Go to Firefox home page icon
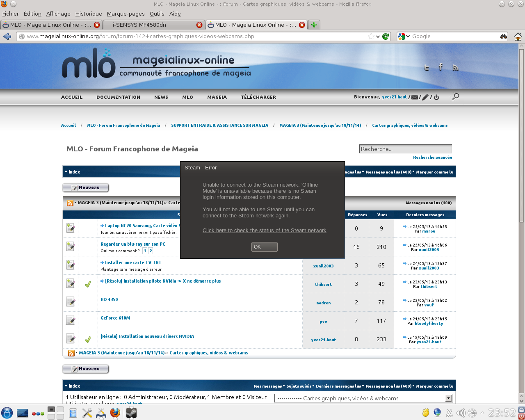This screenshot has height=420, width=525. point(518,37)
